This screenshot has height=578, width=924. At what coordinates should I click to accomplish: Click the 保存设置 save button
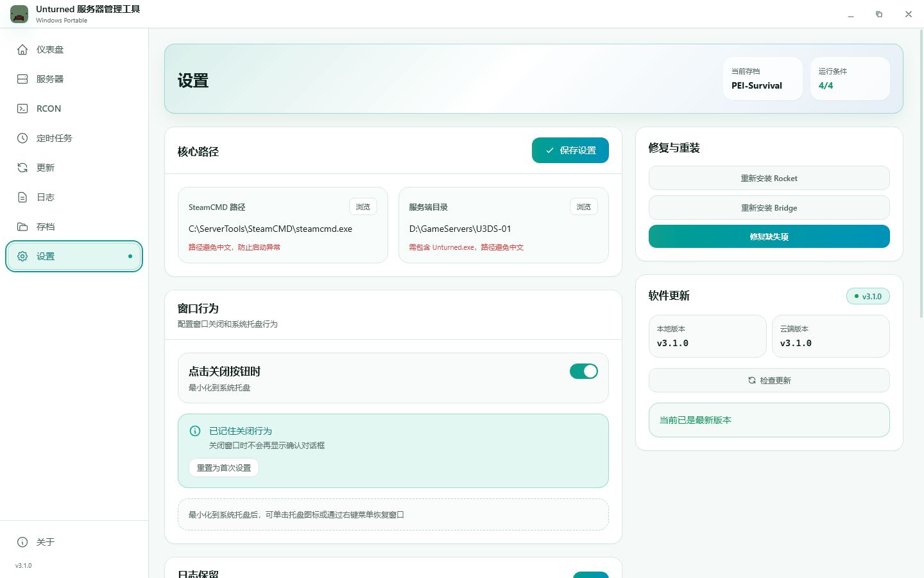click(x=570, y=150)
